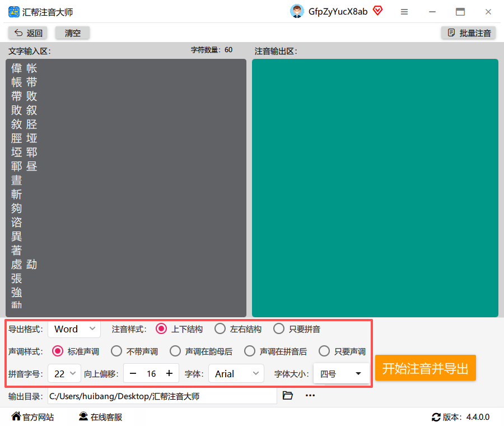Open the 字体大小 四号 dropdown
The height and width of the screenshot is (426, 504).
342,373
